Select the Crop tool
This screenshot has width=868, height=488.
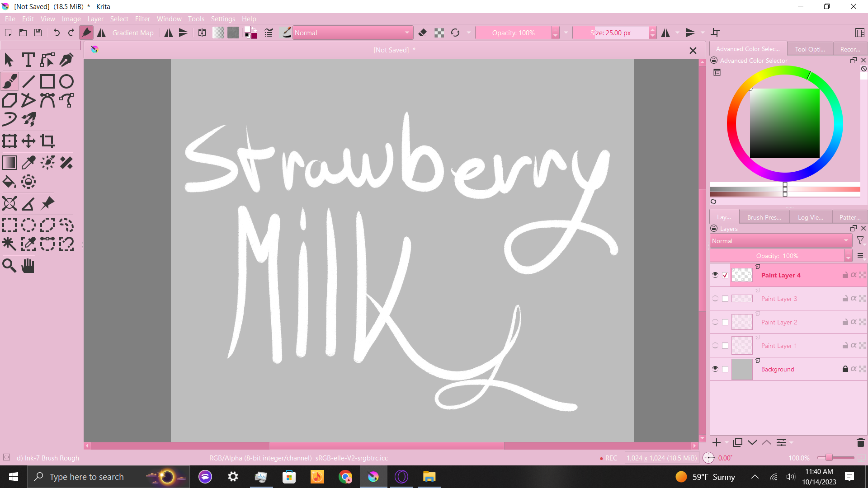click(x=47, y=141)
